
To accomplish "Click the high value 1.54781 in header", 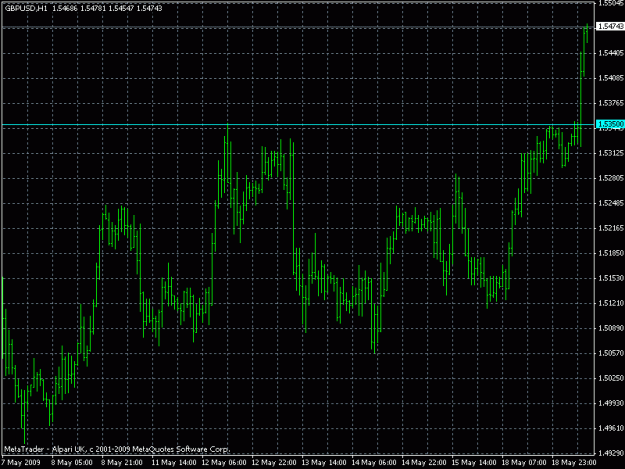I will pos(93,8).
